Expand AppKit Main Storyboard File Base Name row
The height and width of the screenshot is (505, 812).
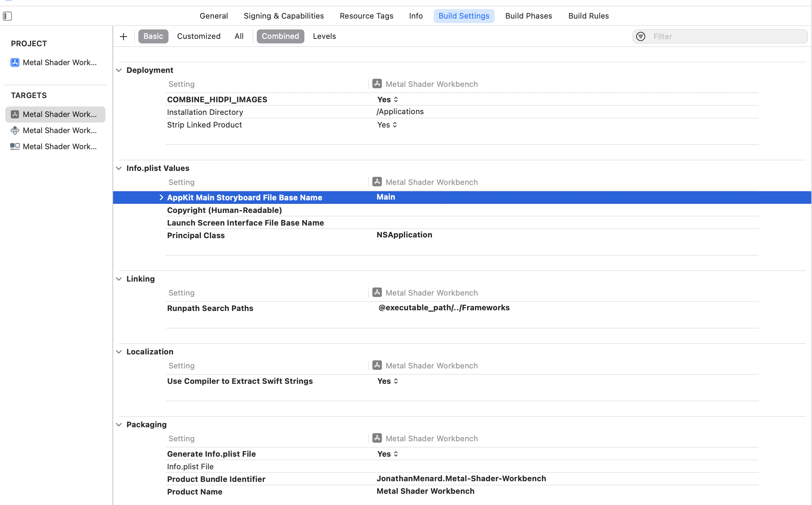pos(161,198)
